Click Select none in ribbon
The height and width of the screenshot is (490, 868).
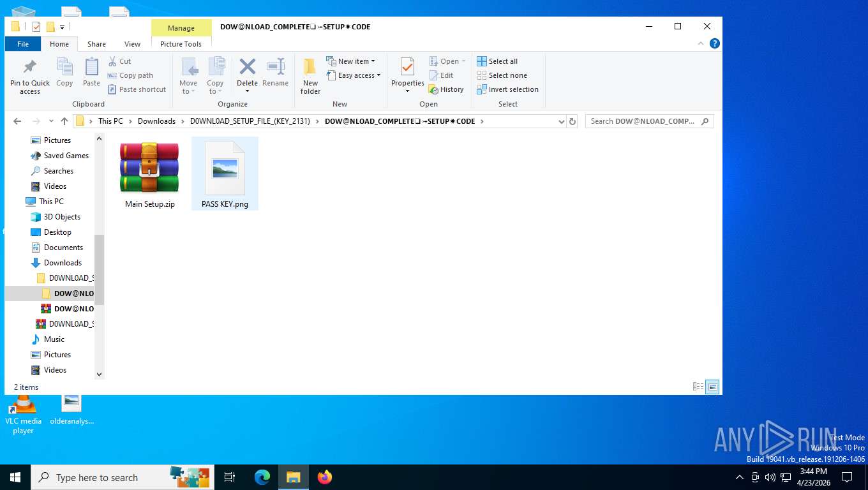click(502, 75)
